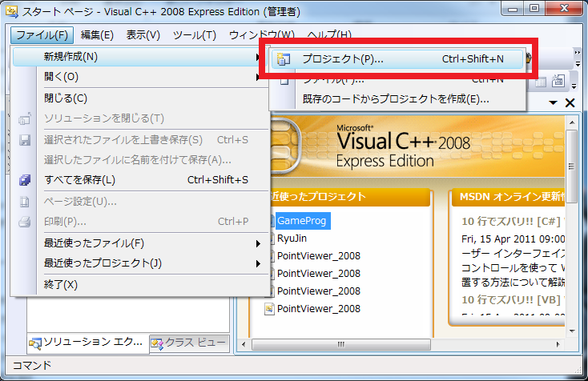Open the 編集(E) menu
This screenshot has height=381, width=588.
tap(97, 35)
